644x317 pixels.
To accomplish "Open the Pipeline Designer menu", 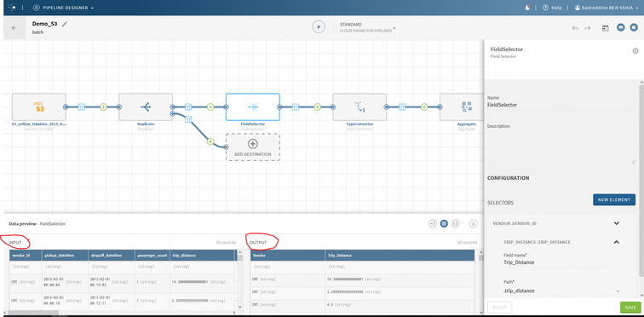I will [x=63, y=8].
